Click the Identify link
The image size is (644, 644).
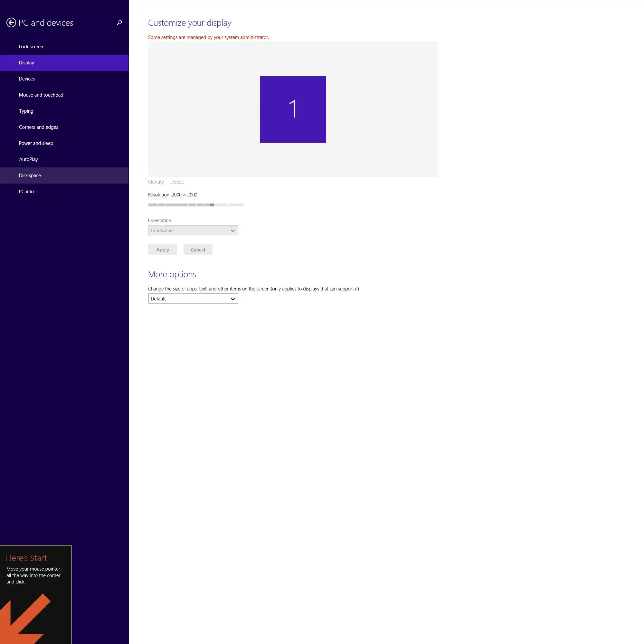[156, 182]
